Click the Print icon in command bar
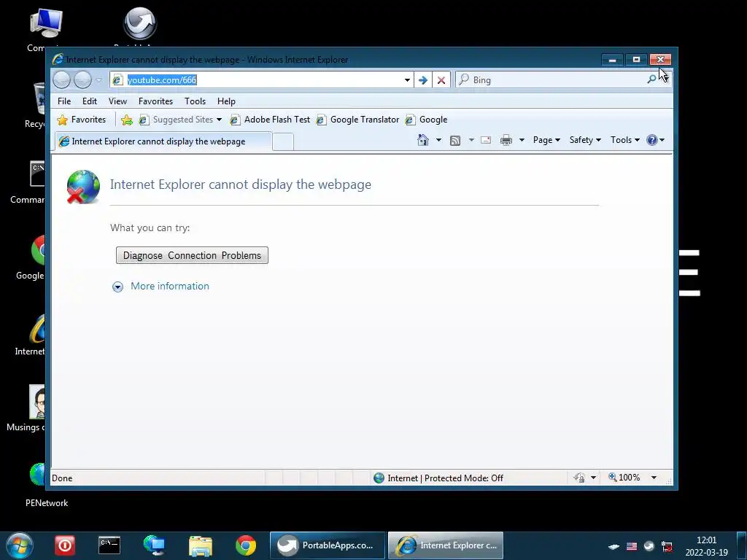 (x=506, y=140)
